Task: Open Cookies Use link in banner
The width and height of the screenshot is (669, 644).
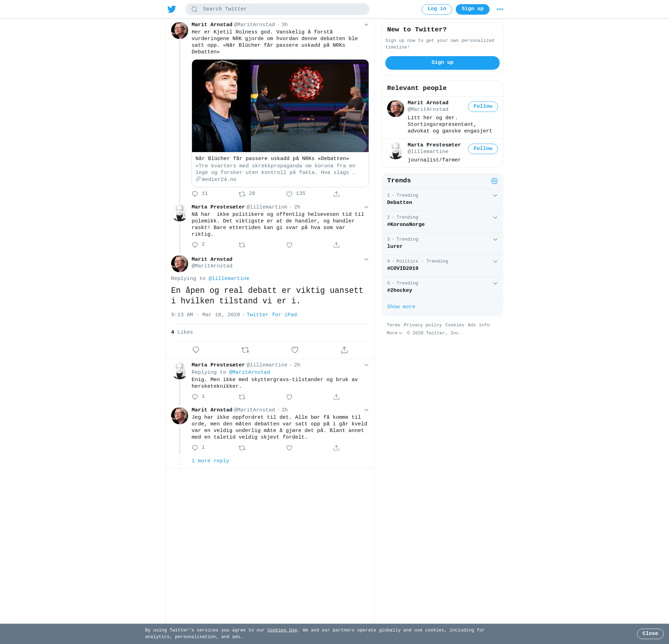Action: (282, 630)
